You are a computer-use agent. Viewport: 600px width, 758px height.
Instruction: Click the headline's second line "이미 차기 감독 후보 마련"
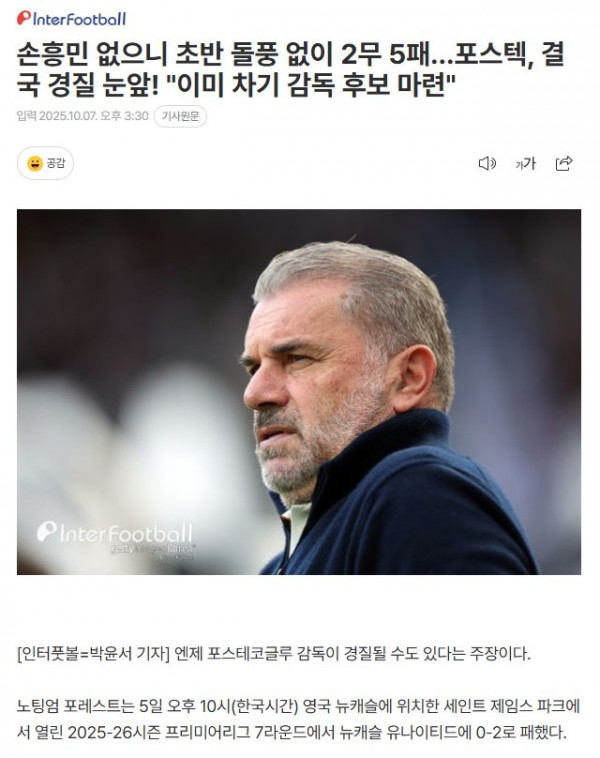click(x=315, y=85)
